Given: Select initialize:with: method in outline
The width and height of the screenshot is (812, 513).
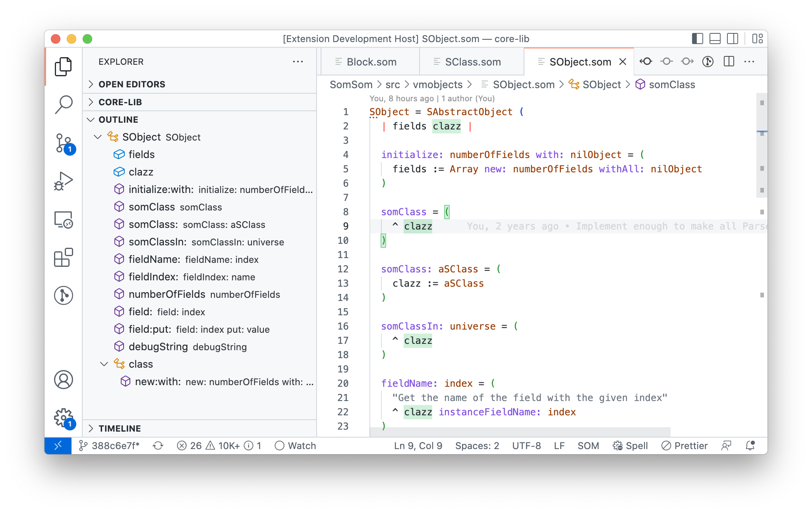Looking at the screenshot, I should click(x=199, y=189).
